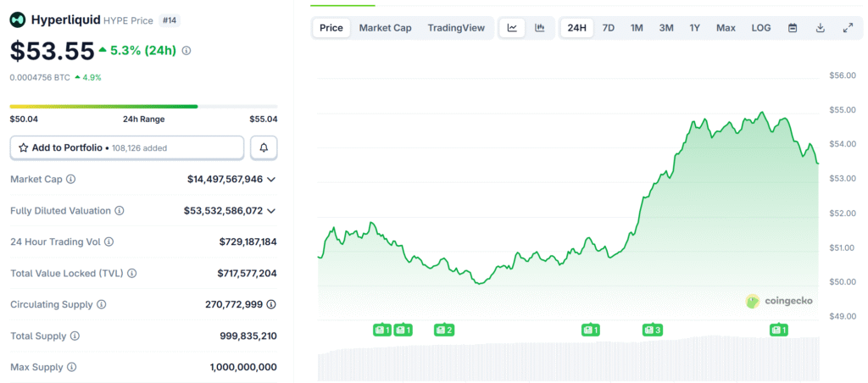Screen dimensions: 868x383
Task: Click the $717,577,204 TVL value
Action: pos(247,274)
